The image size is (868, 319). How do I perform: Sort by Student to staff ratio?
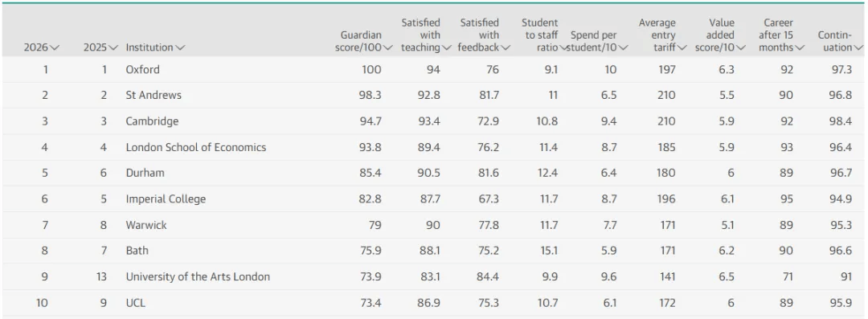544,35
